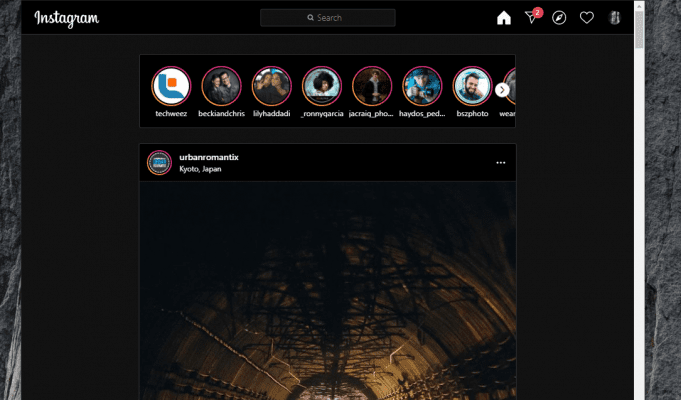Click the Instagram logo
This screenshot has width=681, height=400.
(x=66, y=18)
